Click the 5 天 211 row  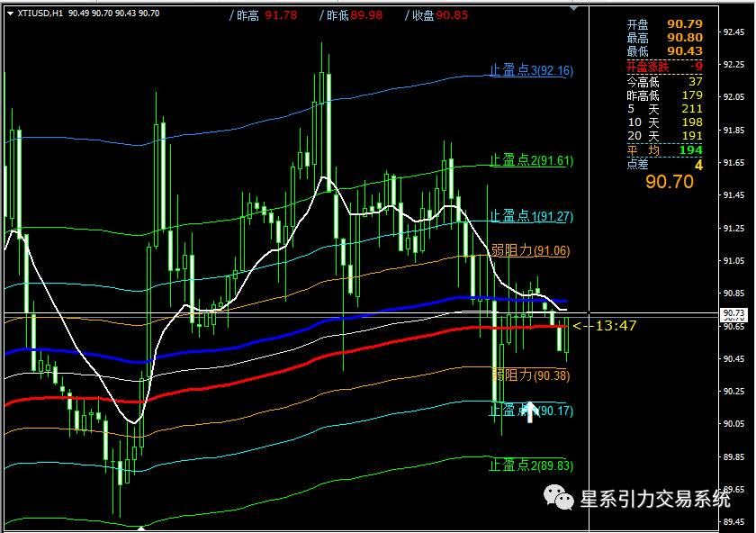click(x=664, y=109)
